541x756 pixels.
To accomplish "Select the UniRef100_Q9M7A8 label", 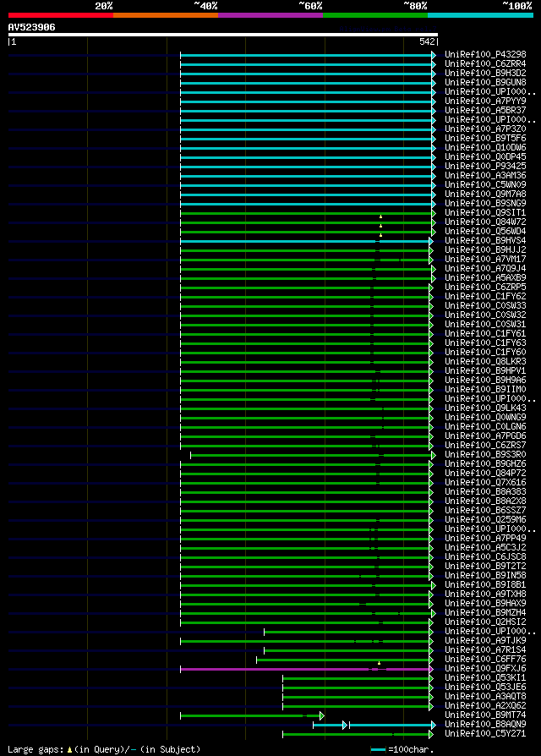I will [x=485, y=194].
